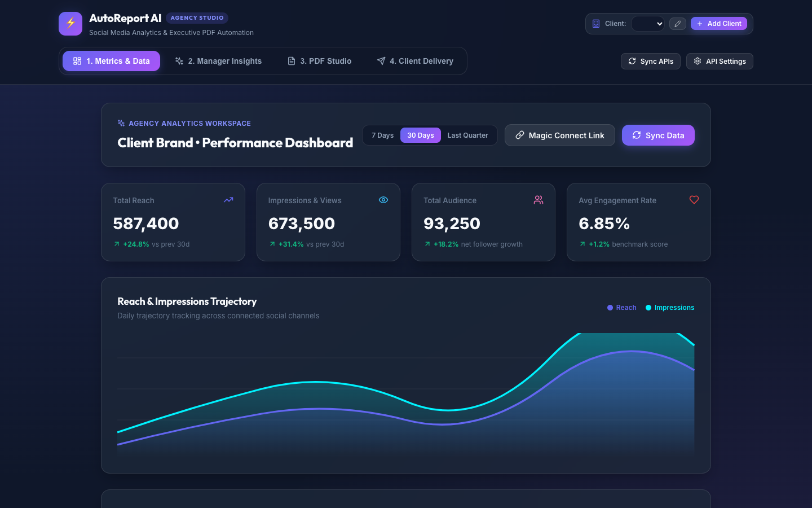Click the Sync APIs button
812x508 pixels.
tap(651, 61)
